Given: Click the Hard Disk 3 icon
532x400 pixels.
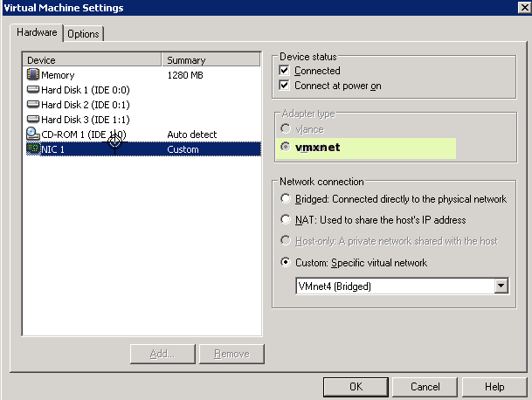Looking at the screenshot, I should click(x=33, y=120).
